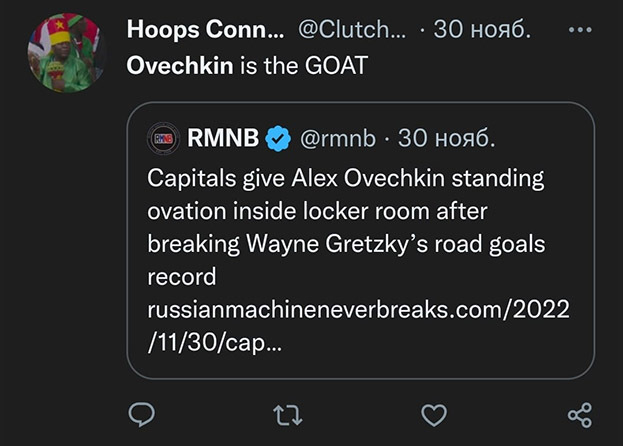Open the three-dot more options menu
The width and height of the screenshot is (623, 446).
tap(579, 30)
